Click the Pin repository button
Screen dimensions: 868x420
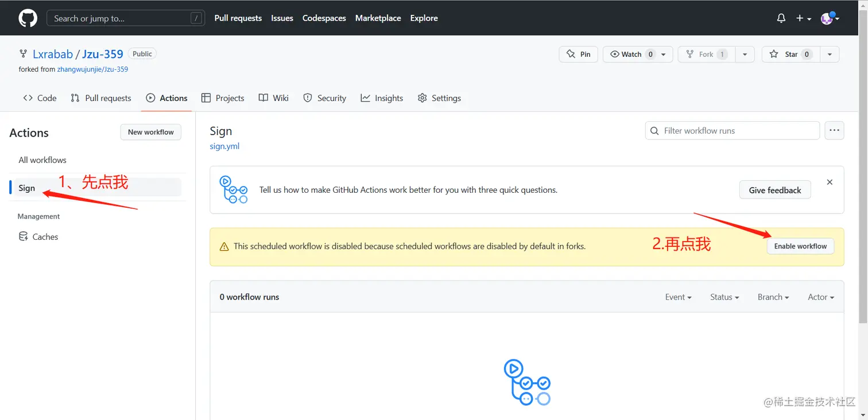pyautogui.click(x=579, y=54)
